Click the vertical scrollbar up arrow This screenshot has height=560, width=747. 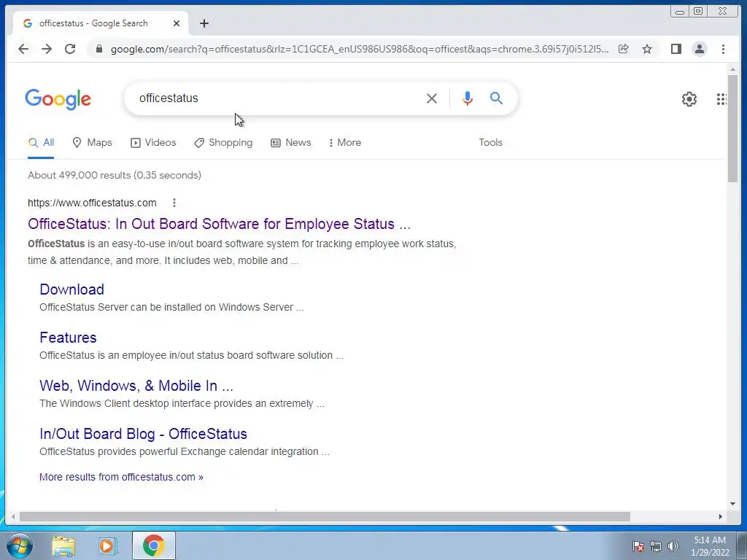(732, 69)
